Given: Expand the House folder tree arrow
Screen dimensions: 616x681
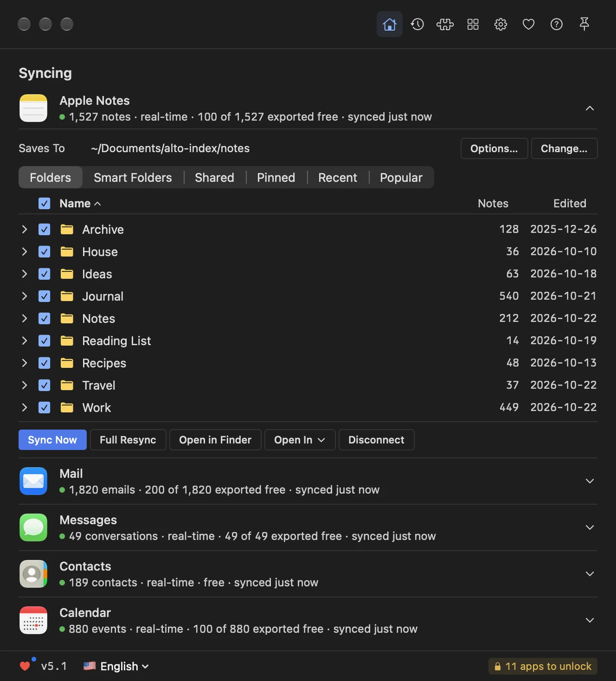Looking at the screenshot, I should 25,251.
